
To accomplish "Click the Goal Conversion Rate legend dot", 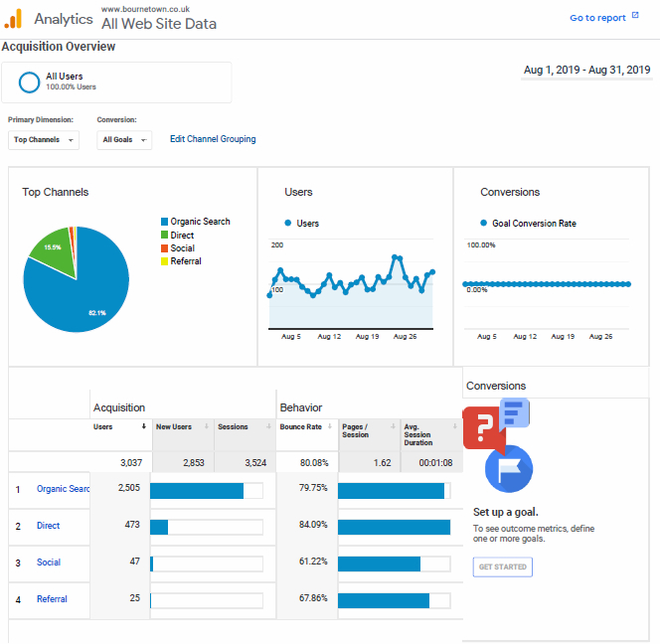I will (x=484, y=223).
